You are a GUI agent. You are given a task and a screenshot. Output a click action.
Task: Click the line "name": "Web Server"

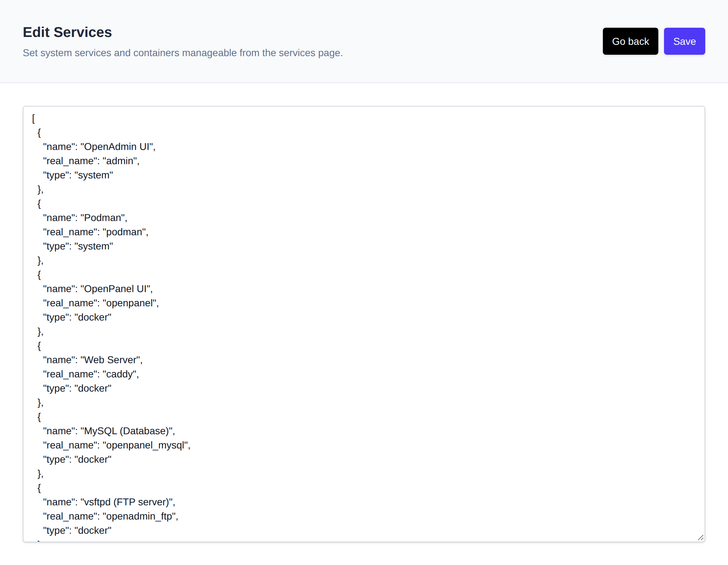coord(93,360)
